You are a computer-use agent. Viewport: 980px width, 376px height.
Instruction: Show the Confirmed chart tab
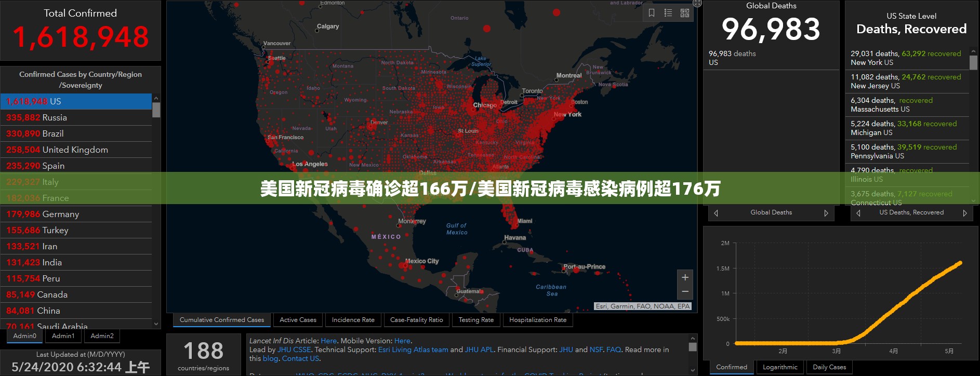tap(732, 367)
